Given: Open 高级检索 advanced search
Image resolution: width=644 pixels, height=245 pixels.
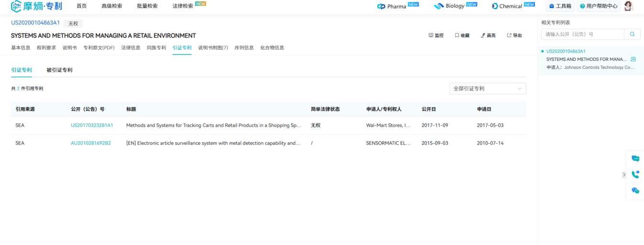Looking at the screenshot, I should coord(112,6).
